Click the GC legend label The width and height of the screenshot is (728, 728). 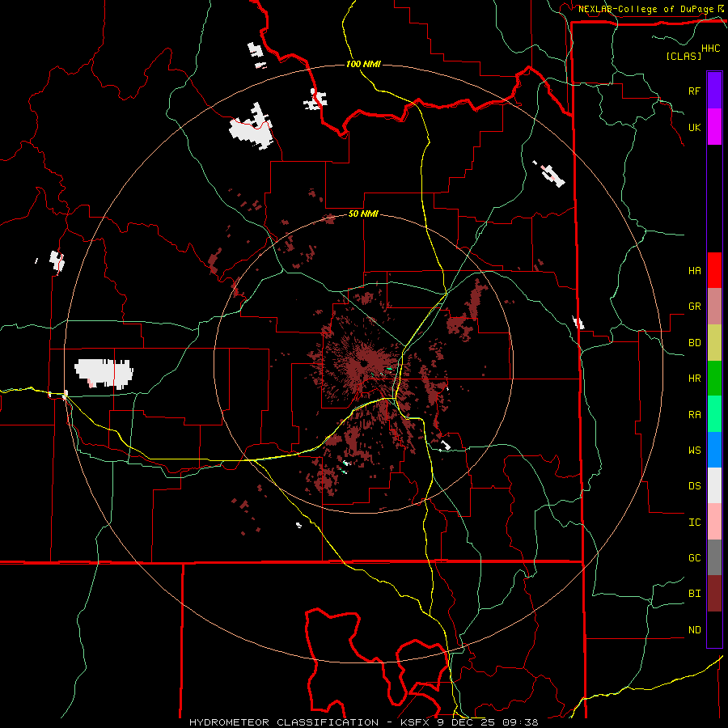[x=694, y=558]
